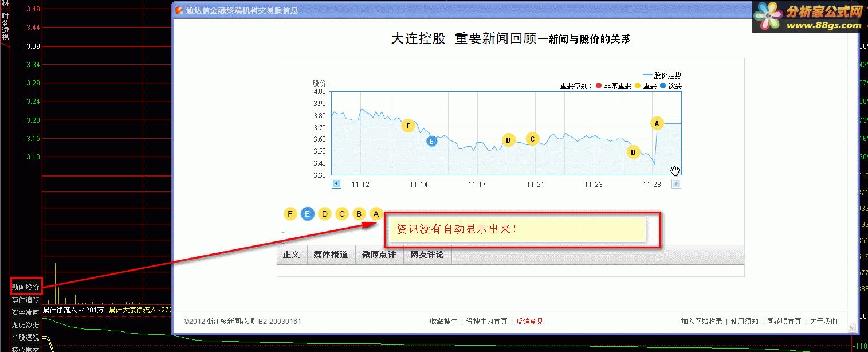
Task: Click the 11-14 date label on chart axis
Action: [419, 185]
